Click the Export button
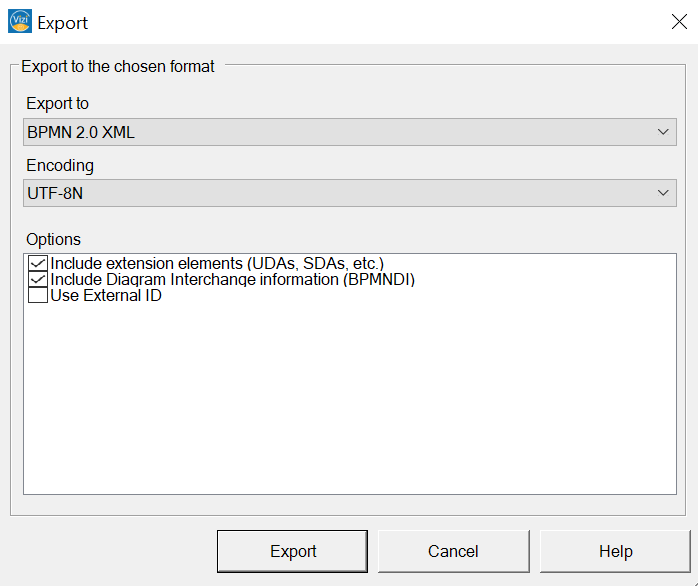Viewport: 698px width, 586px height. [292, 551]
